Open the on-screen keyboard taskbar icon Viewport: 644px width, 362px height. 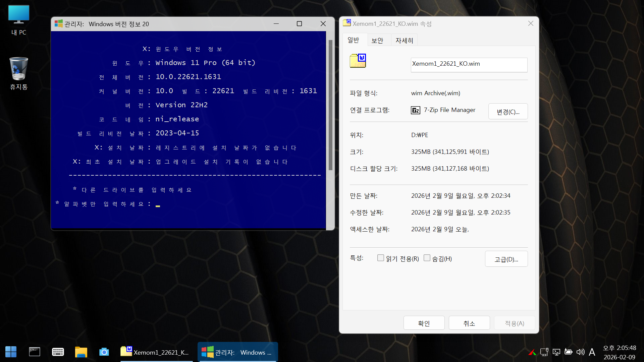click(58, 352)
